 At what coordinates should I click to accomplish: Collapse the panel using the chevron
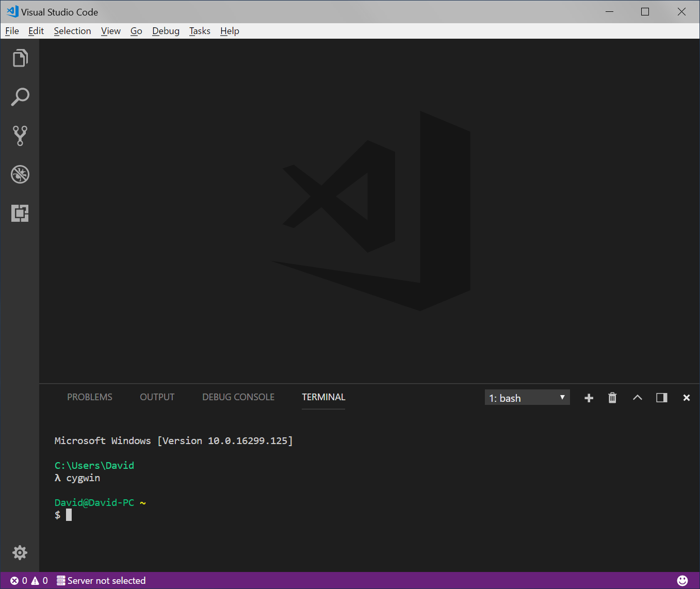(x=638, y=397)
